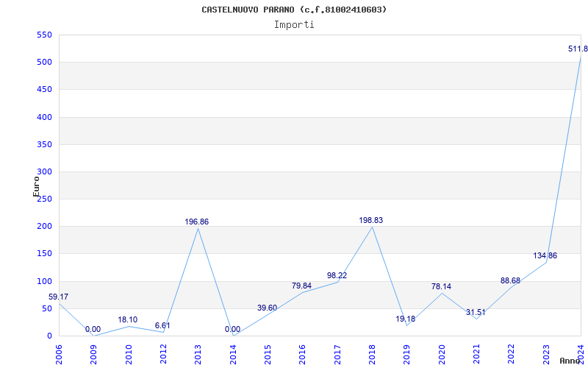Click the 2018 x-axis year label

[x=372, y=355]
